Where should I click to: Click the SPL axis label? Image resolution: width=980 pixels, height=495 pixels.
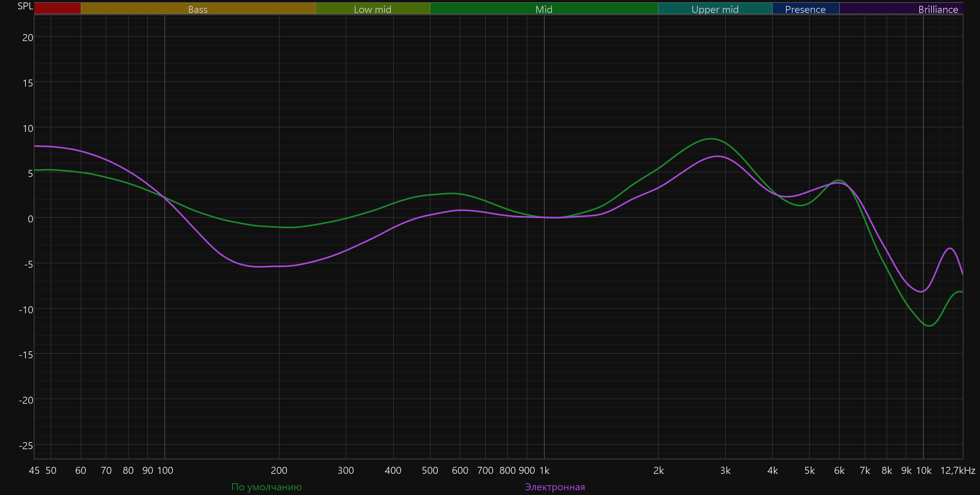pos(25,6)
